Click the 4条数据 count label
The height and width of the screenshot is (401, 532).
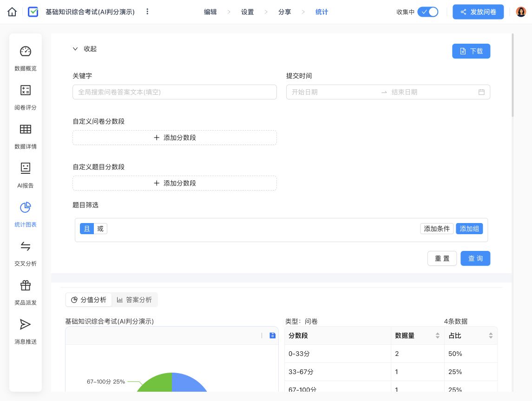click(x=456, y=321)
